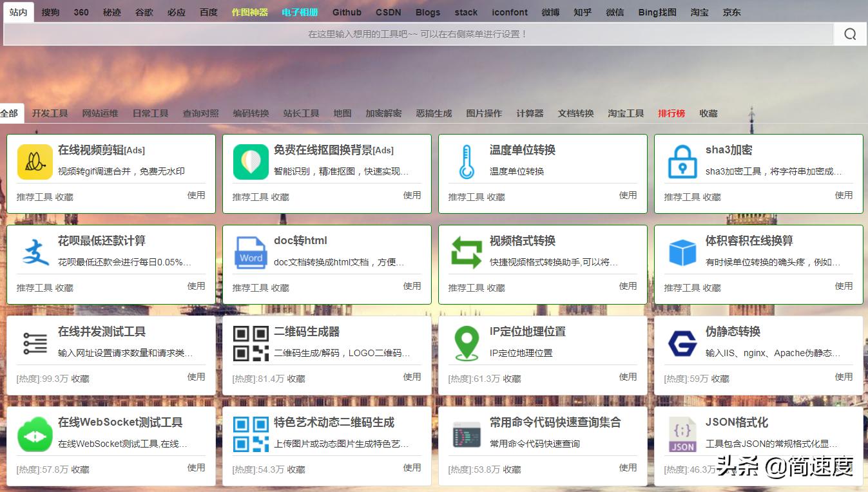Open the Github link in the top bar

347,12
